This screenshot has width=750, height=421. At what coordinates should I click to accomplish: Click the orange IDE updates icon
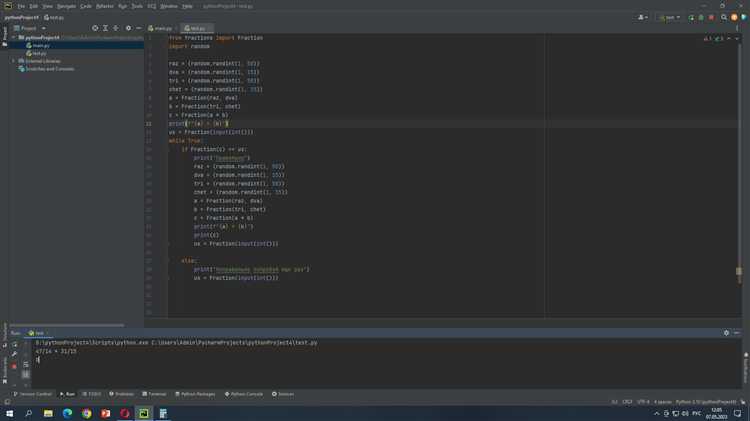coord(734,18)
